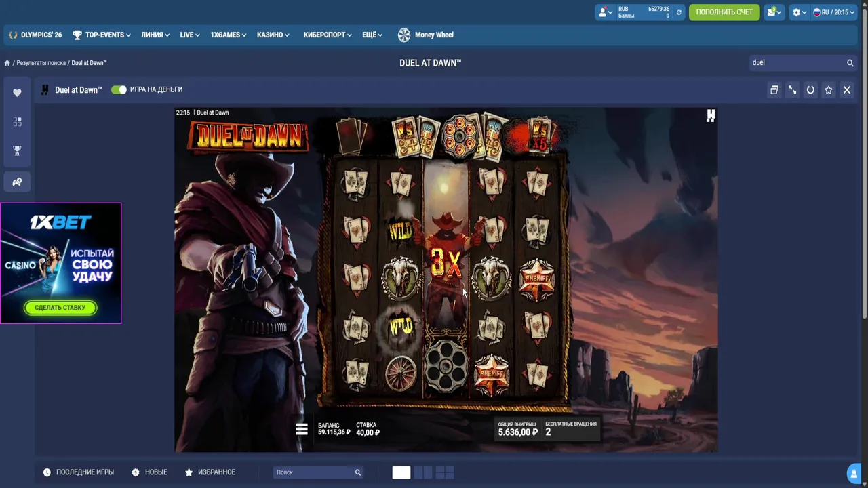The image size is (868, 488).
Task: Click the БЕСПЛАТНЫЕ ВРАЩЕНИЯ free spins counter
Action: pyautogui.click(x=571, y=428)
